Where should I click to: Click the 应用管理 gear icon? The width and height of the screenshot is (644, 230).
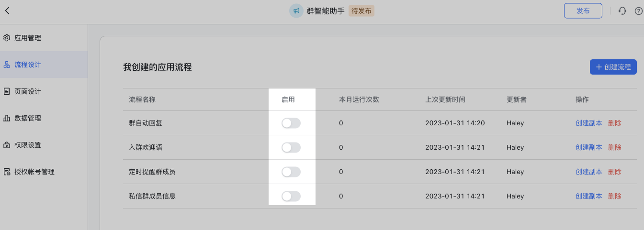7,38
